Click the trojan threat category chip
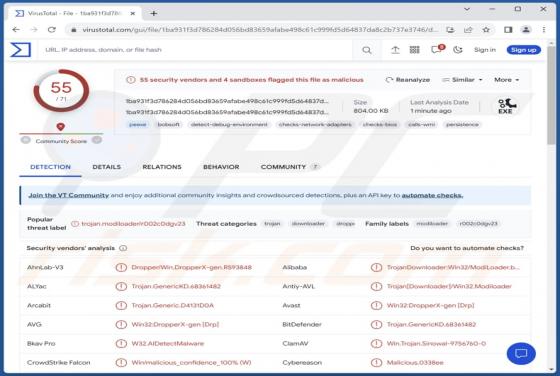This screenshot has width=560, height=376. 272,224
